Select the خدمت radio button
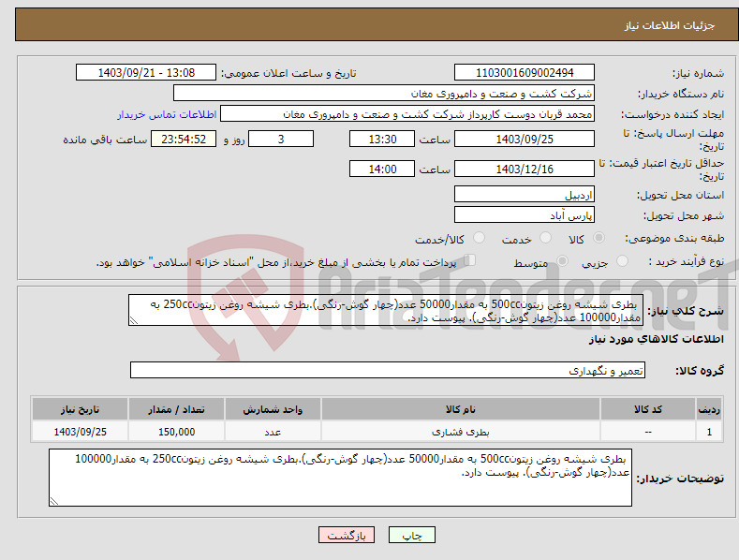Screen dimensions: 739x560 coord(545,238)
